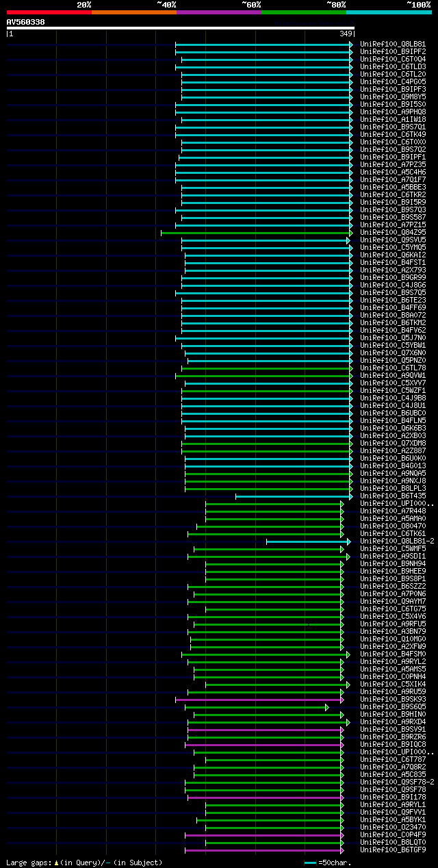Select the UniRef100_A7R448 label
This screenshot has width=438, height=868.
point(393,511)
